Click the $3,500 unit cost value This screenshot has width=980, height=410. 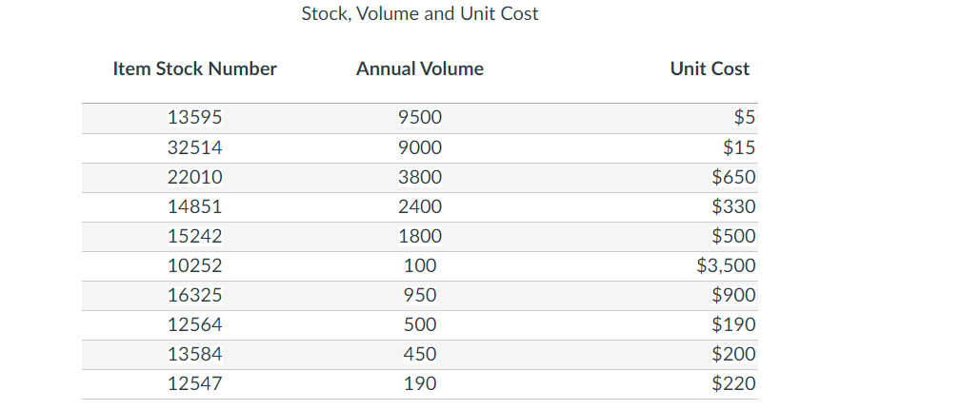tap(726, 265)
